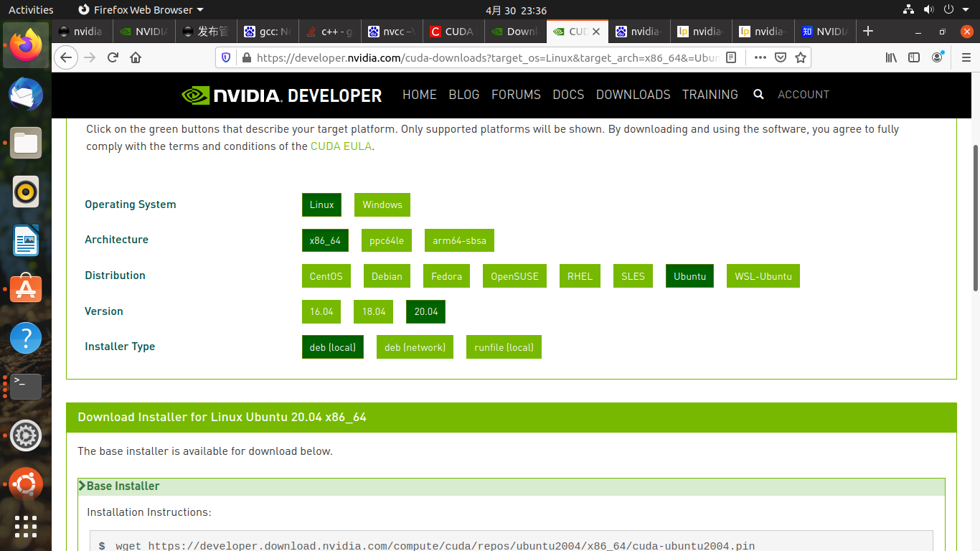This screenshot has width=980, height=551.
Task: Switch to the gcc browser tab
Action: 268,32
